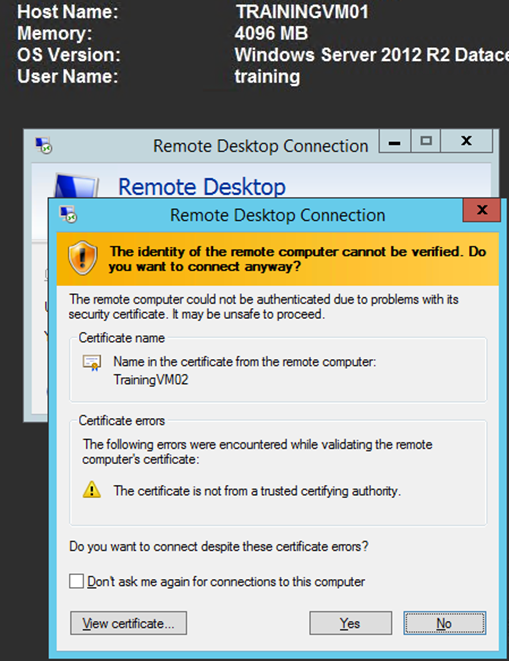509x661 pixels.
Task: Click the certificate dialog title bar text
Action: [x=277, y=215]
